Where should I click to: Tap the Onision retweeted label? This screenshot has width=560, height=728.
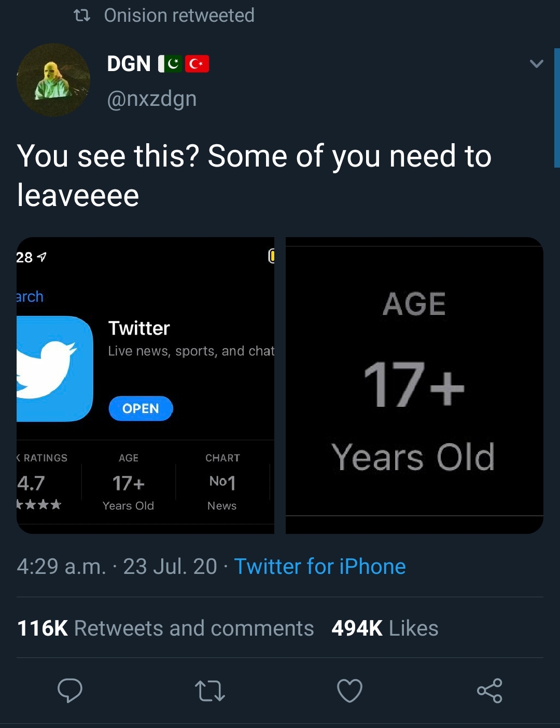[179, 16]
